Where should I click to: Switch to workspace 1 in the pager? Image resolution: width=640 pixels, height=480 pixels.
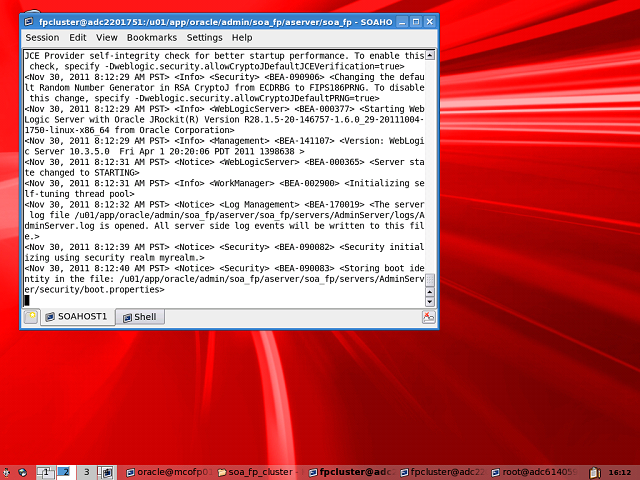[x=46, y=471]
